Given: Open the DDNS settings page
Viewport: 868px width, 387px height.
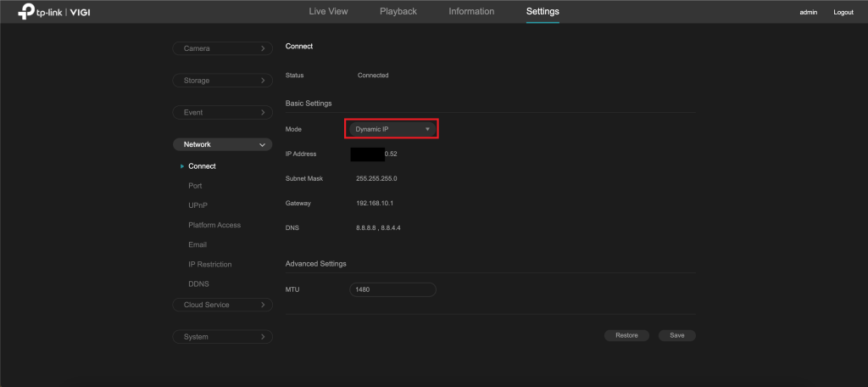Looking at the screenshot, I should [x=198, y=283].
